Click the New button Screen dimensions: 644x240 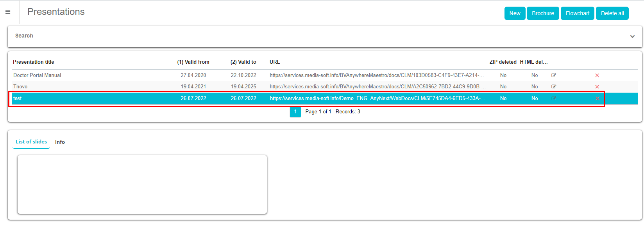pos(515,13)
